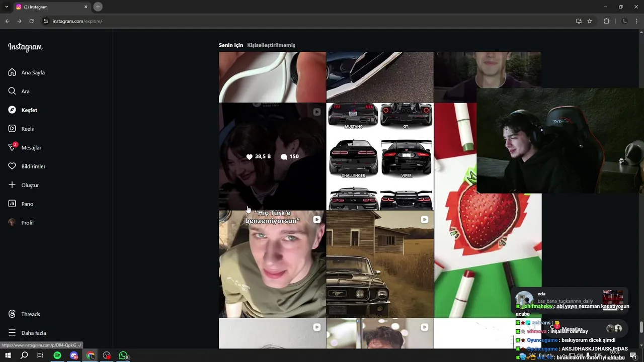Open Bildirimler heart icon
Screen dimensions: 644x362
tap(12, 166)
